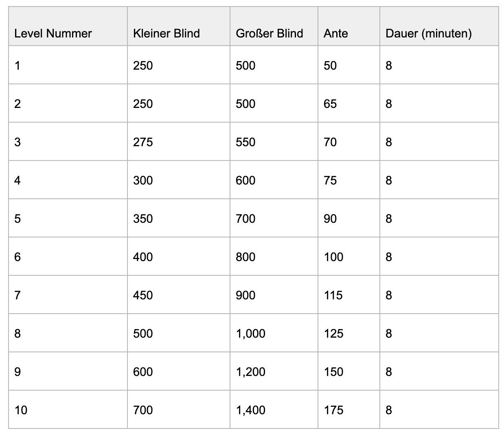Select the Kleiner Blind header cell
This screenshot has width=504, height=435.
tap(166, 33)
